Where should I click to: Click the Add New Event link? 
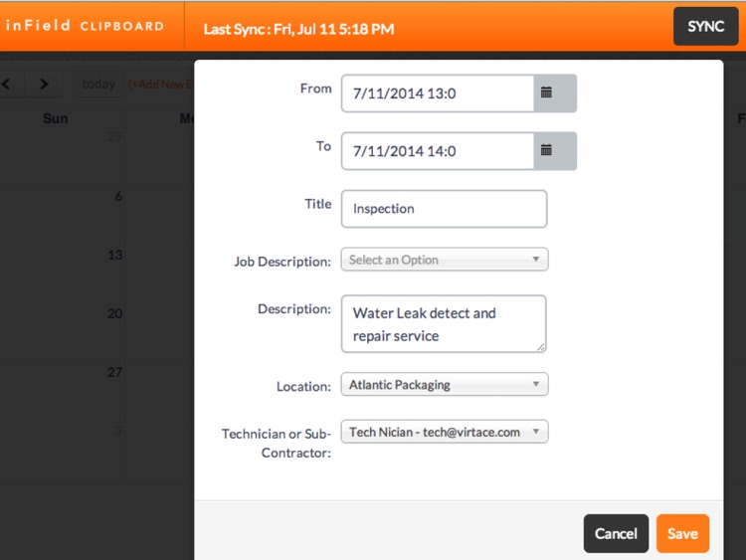[161, 85]
